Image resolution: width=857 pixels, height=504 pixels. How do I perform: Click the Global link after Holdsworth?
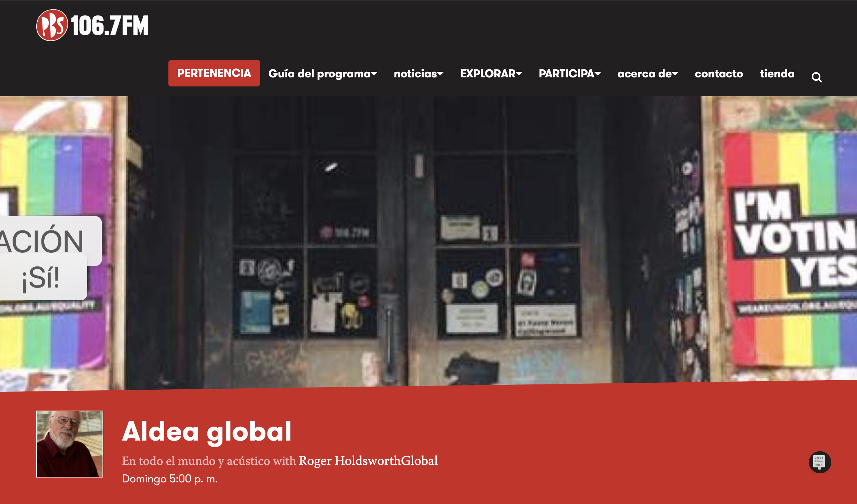coord(419,461)
